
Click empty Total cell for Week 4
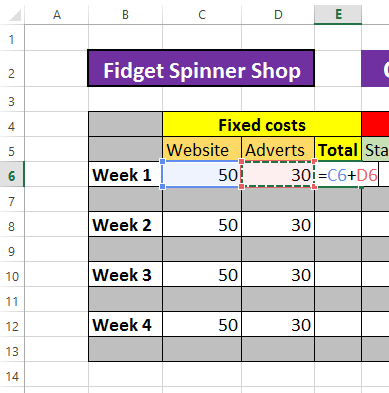[x=338, y=325]
